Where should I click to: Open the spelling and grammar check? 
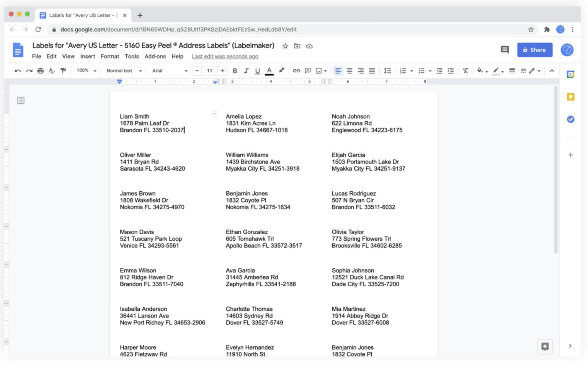coord(52,71)
